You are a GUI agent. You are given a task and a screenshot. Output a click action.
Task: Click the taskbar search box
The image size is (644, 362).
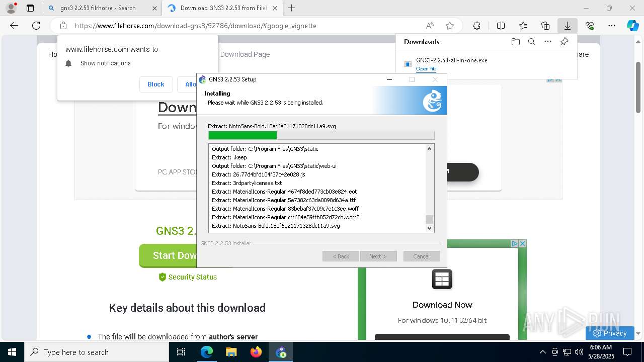tap(97, 352)
